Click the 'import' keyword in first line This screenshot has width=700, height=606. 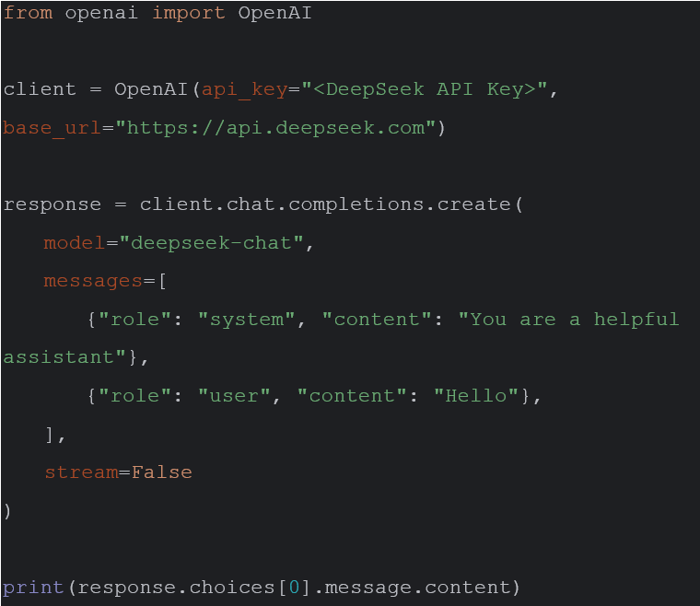[189, 13]
